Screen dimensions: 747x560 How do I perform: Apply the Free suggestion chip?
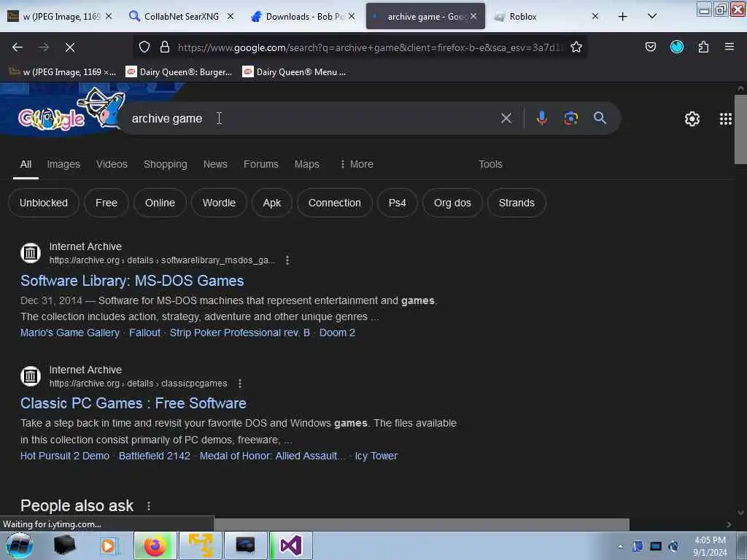(x=107, y=203)
